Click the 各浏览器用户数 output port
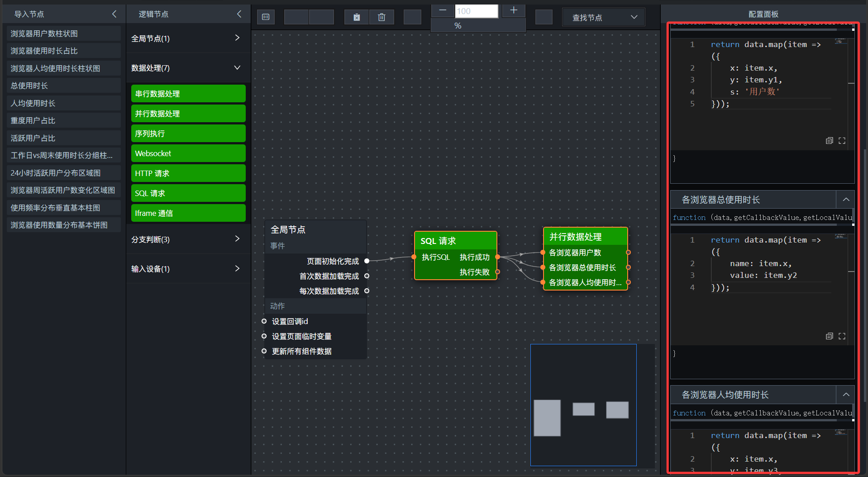 point(628,252)
